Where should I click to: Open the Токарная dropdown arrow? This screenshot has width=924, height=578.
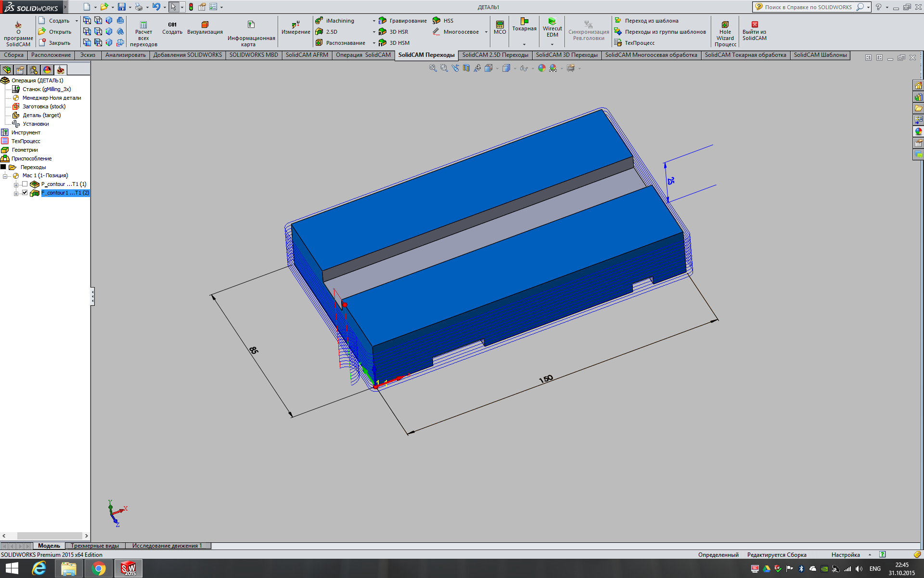point(524,44)
